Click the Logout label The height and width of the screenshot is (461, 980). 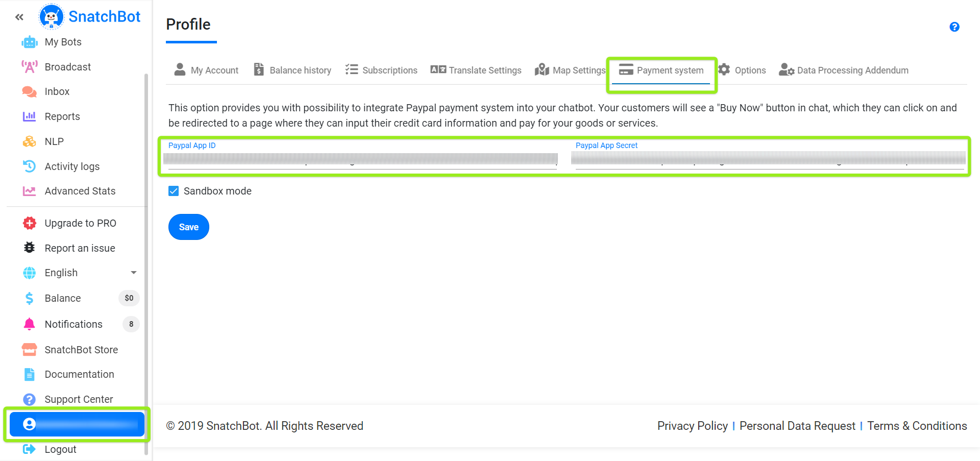pos(60,449)
